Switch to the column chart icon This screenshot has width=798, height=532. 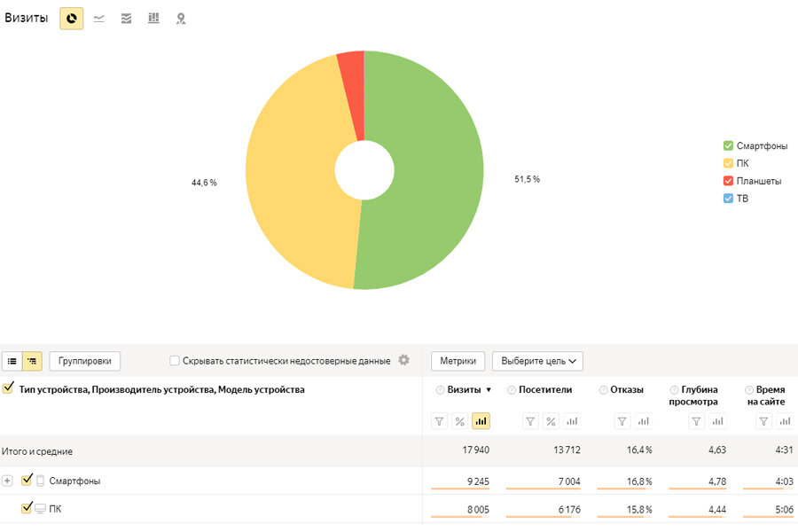(153, 19)
